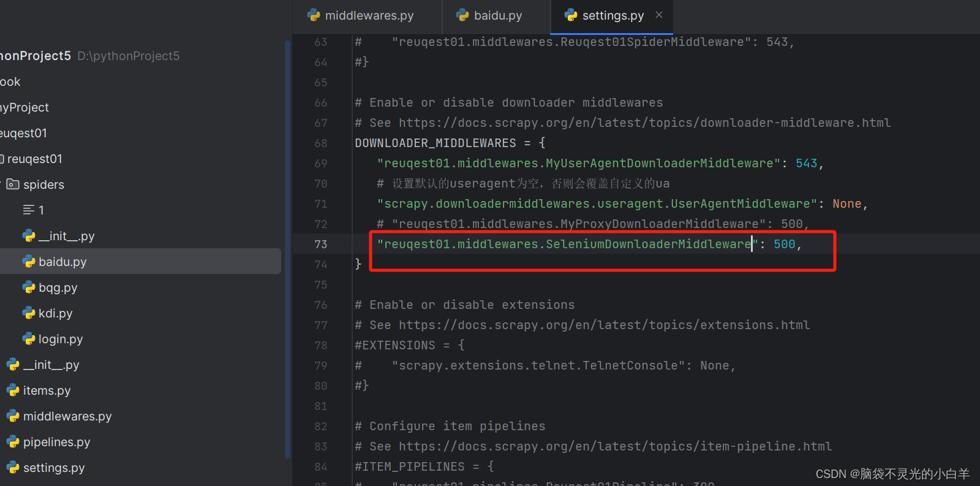
Task: Click the spiders folder icon
Action: tap(13, 184)
